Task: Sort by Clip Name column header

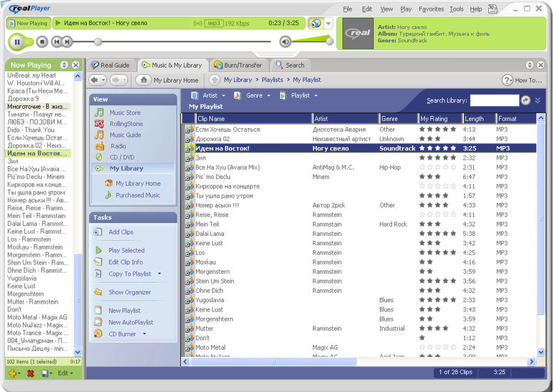Action: click(x=254, y=119)
